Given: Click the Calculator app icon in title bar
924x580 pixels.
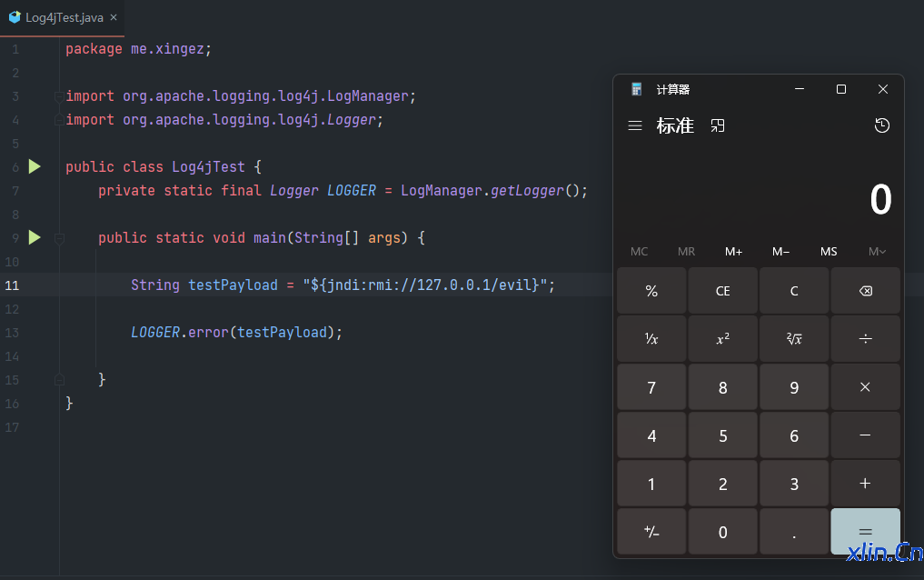Looking at the screenshot, I should click(x=636, y=89).
